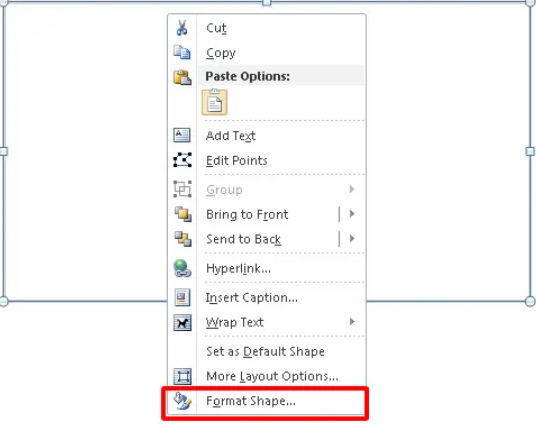Click the scissors Cut icon
The height and width of the screenshot is (426, 536).
coord(182,28)
